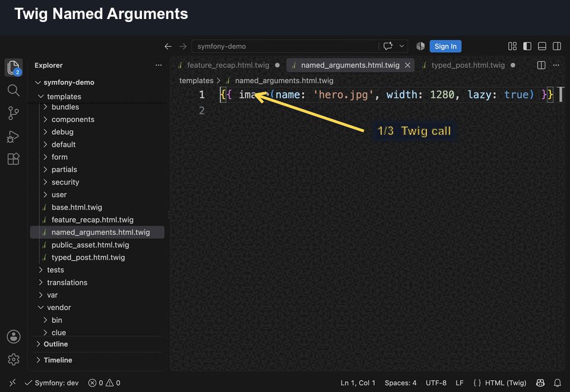Screen dimensions: 570x392
Task: Open the Accounts icon in activity bar
Action: [14, 337]
